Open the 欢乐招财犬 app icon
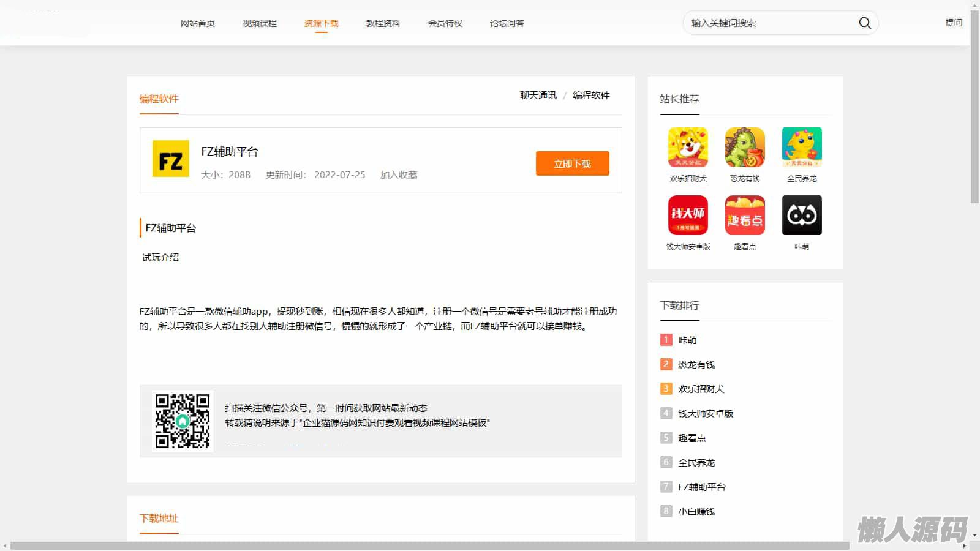 point(688,148)
